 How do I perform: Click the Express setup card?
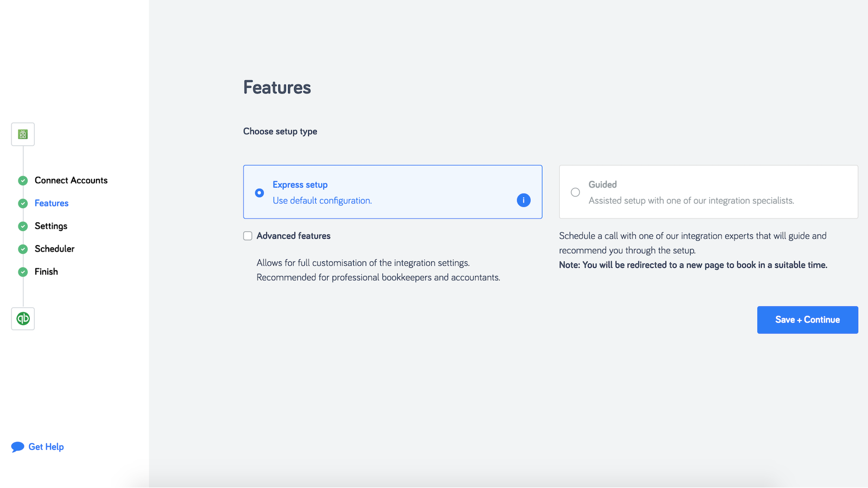point(392,192)
